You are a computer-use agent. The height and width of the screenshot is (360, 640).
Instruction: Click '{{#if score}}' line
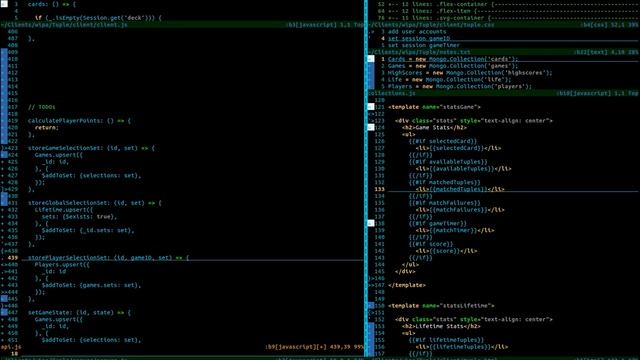431,244
